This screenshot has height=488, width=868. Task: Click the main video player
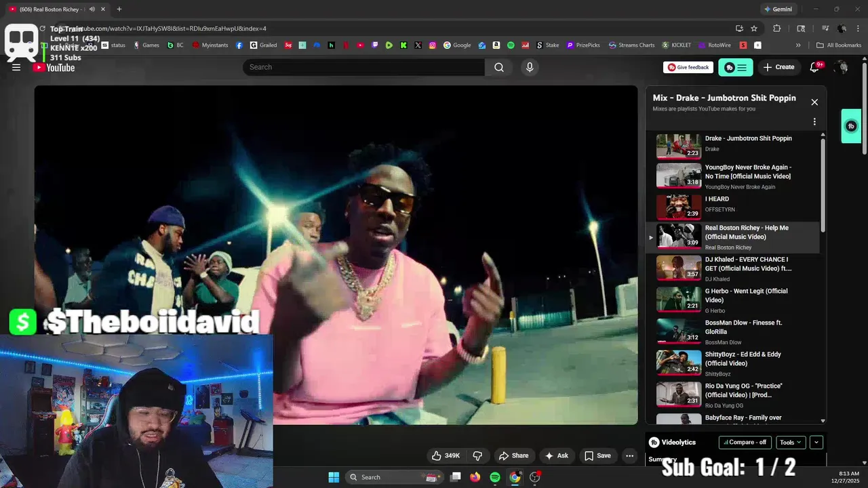point(336,255)
